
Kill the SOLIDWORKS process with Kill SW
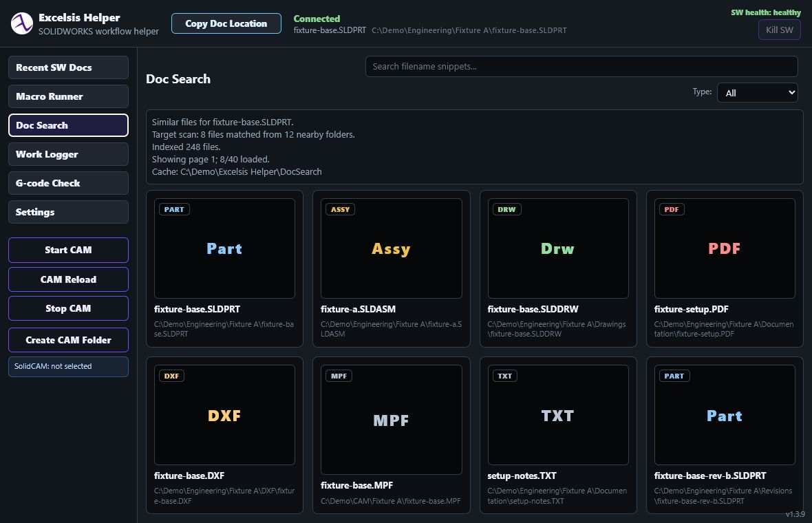pos(780,30)
